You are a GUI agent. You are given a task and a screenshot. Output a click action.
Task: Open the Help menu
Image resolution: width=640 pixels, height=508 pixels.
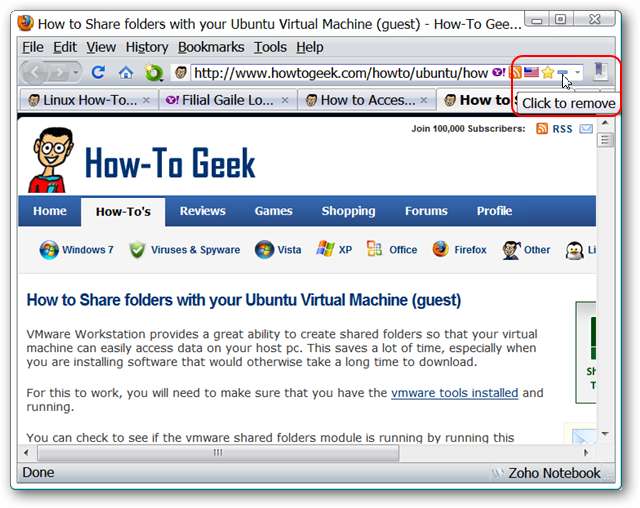pos(310,47)
